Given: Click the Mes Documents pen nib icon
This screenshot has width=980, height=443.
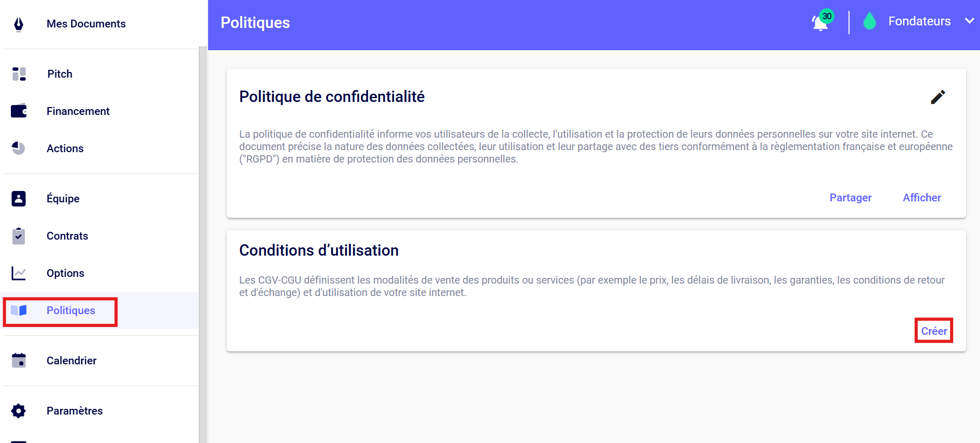Looking at the screenshot, I should [x=19, y=24].
